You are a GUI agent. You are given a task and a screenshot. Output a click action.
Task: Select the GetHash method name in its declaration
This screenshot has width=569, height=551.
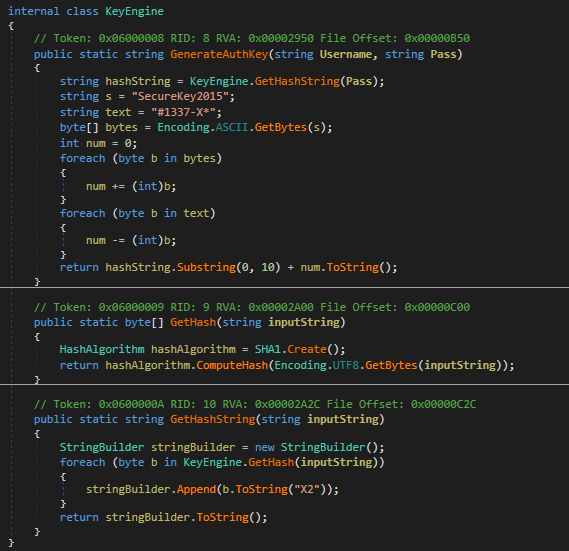193,322
